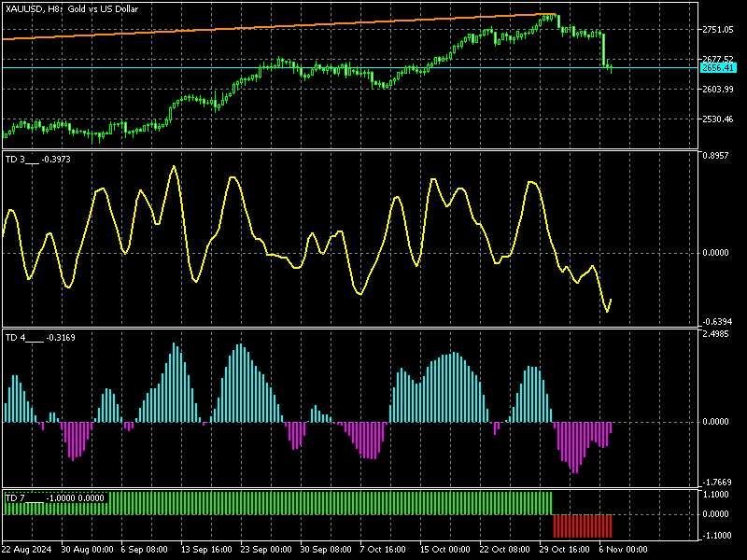Click TD 3 scale maximum 0.8957
Screen dimensions: 747x560
(715, 156)
